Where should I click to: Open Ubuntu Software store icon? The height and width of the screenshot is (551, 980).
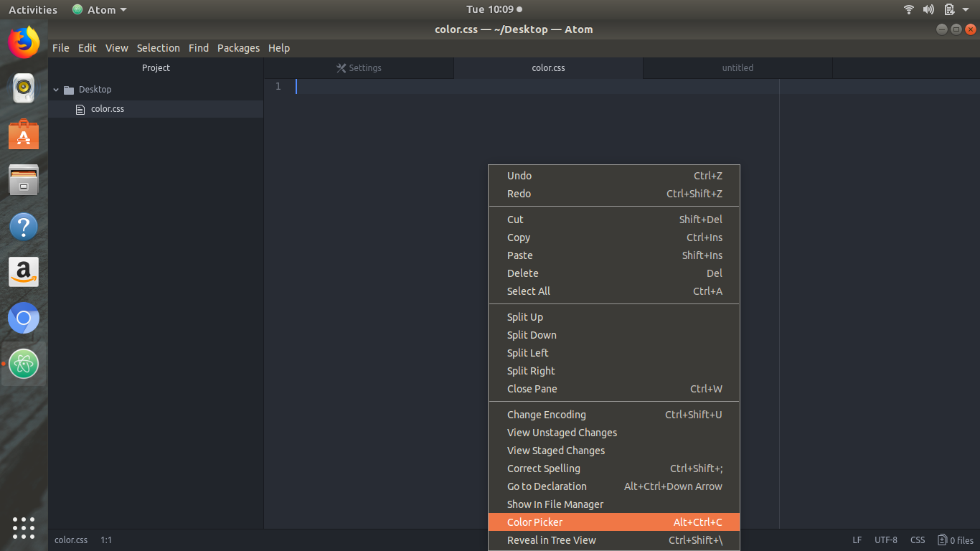point(24,134)
